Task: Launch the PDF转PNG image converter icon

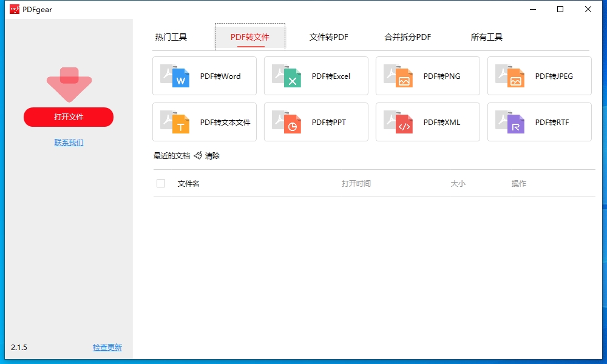Action: click(398, 76)
